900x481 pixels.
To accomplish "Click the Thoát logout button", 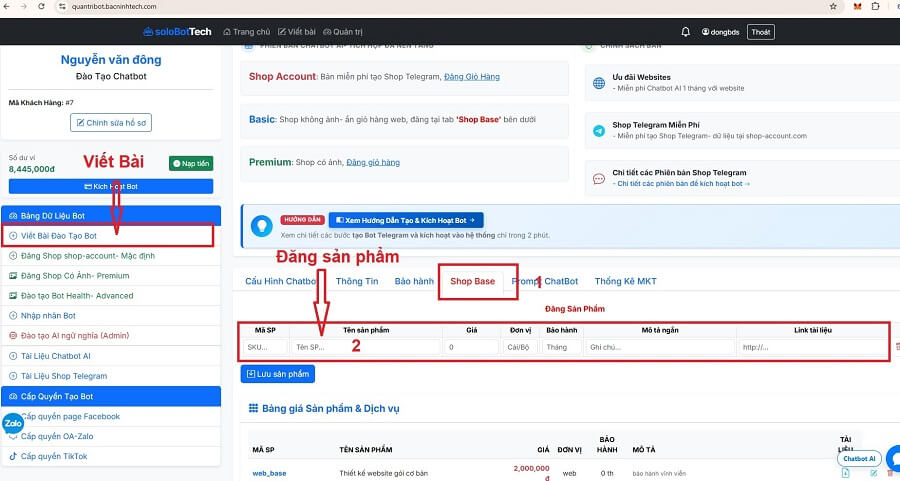I will (761, 32).
